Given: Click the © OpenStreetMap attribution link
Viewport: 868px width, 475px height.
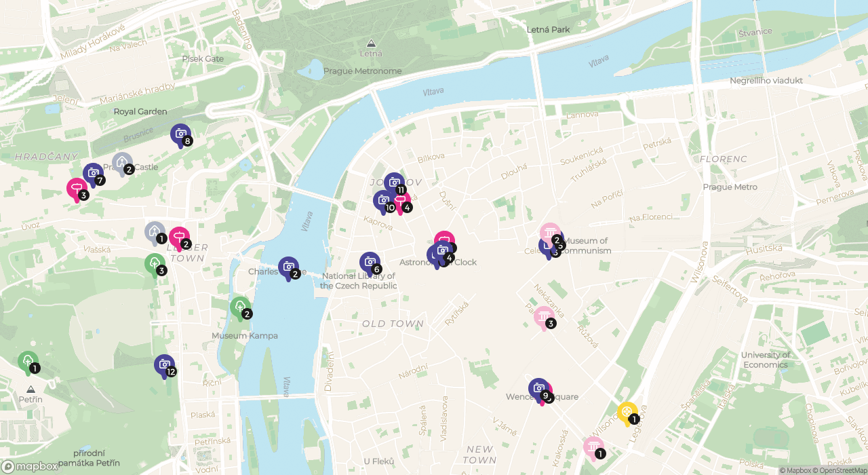Looking at the screenshot, I should click(x=840, y=470).
